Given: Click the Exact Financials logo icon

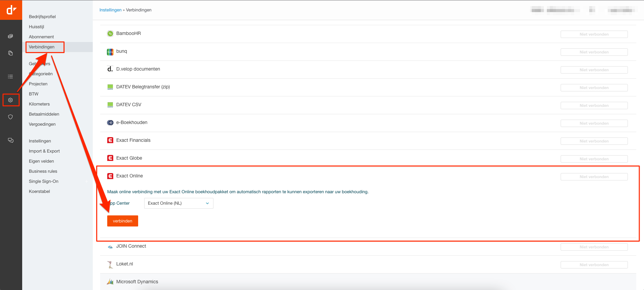Looking at the screenshot, I should point(110,140).
